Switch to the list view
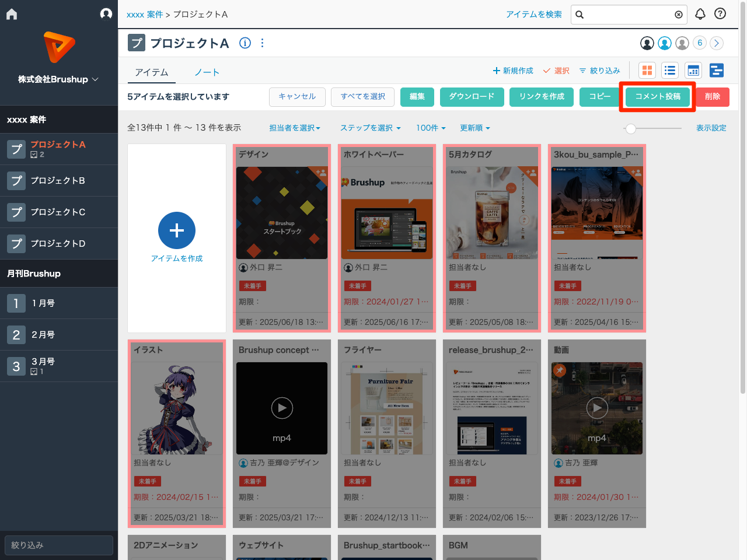 (x=670, y=71)
